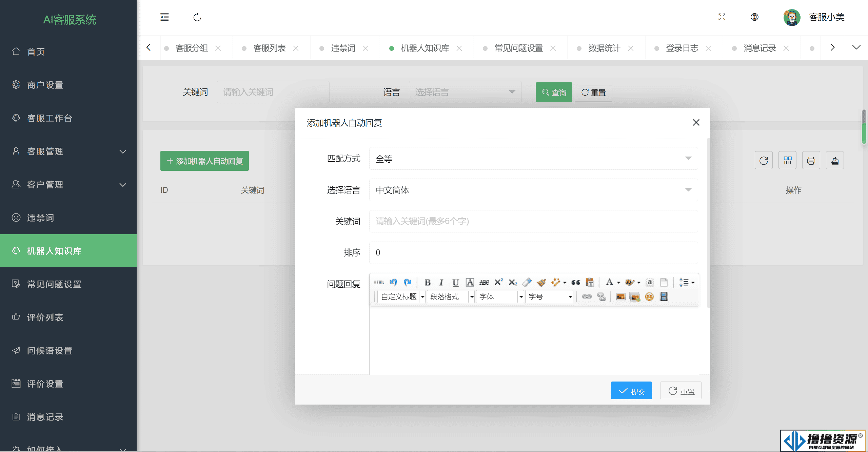Viewport: 868px width, 452px height.
Task: Toggle fullscreen mode icon
Action: click(x=722, y=17)
